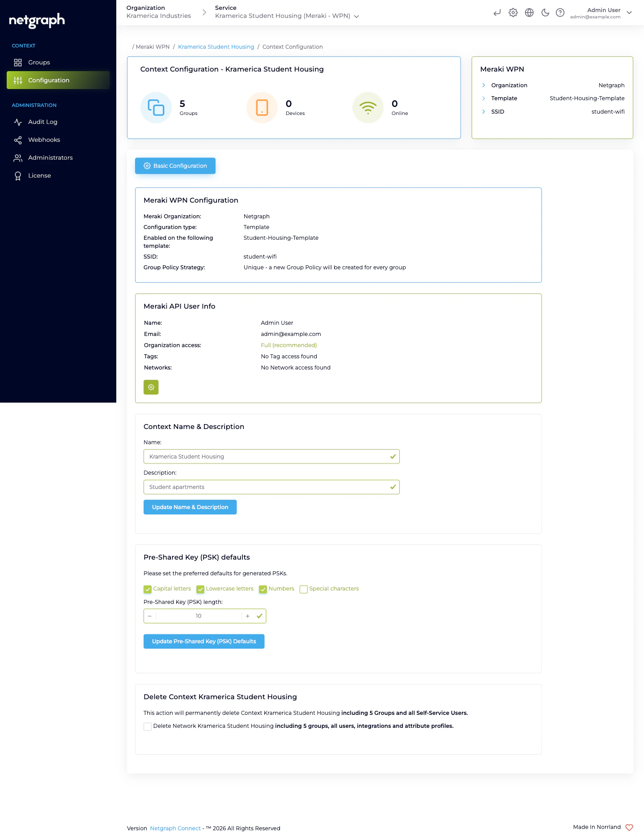
Task: Click the Full (recommended) access text
Action: pos(289,345)
